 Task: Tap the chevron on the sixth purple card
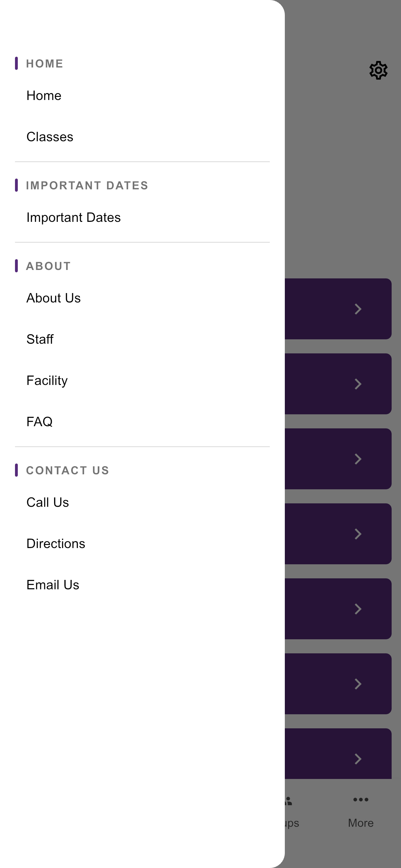click(358, 684)
